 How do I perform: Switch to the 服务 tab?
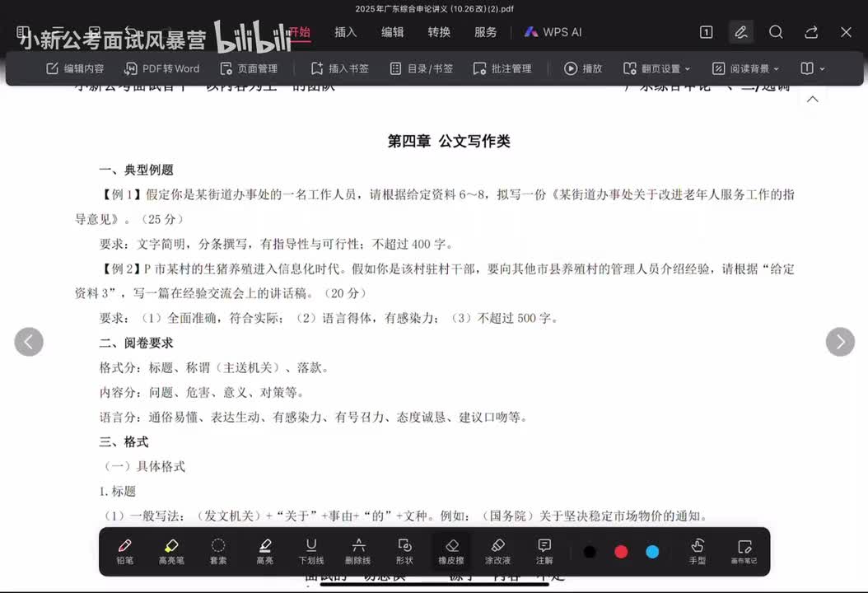tap(486, 32)
